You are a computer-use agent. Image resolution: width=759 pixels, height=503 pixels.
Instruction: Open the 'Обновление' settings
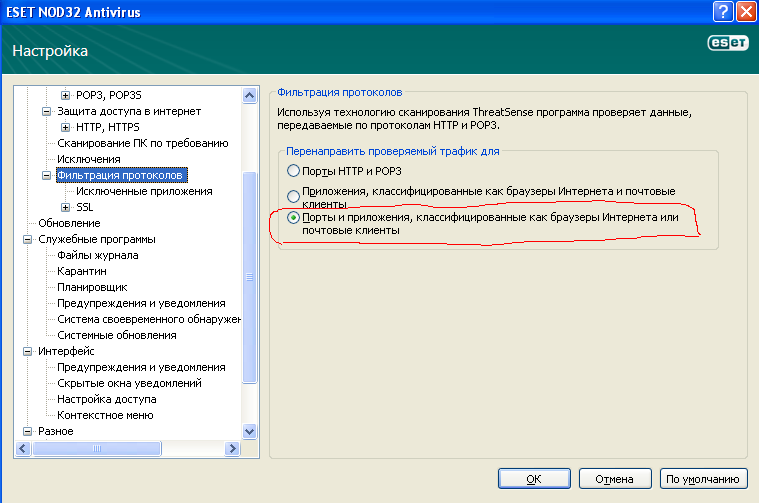69,223
